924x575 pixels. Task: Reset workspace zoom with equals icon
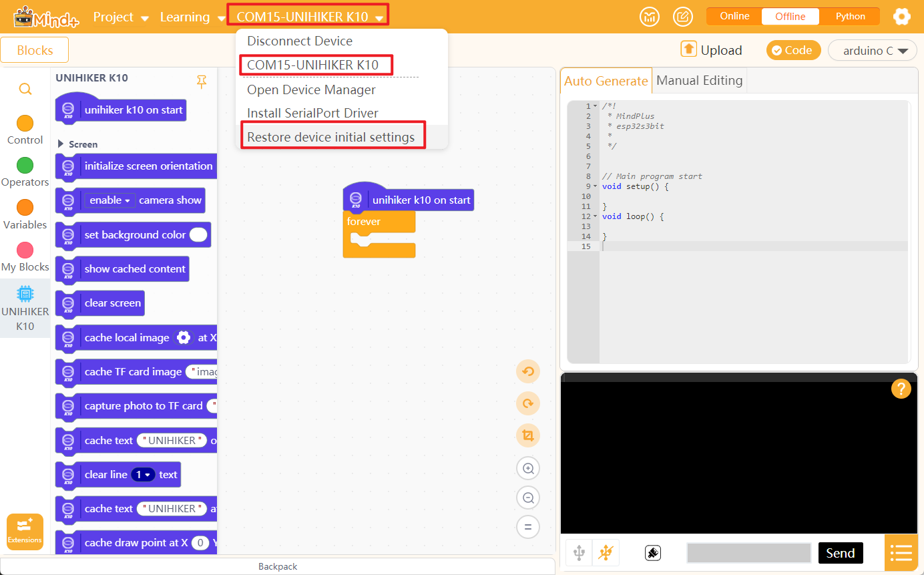click(528, 527)
